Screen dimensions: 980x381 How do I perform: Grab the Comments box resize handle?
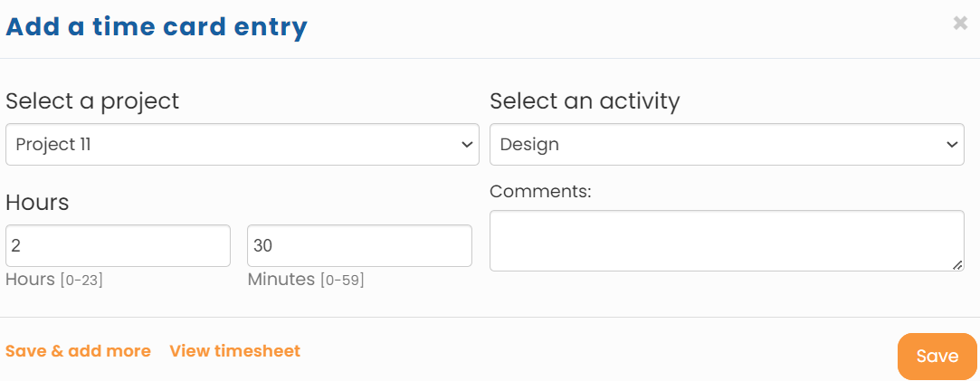957,264
